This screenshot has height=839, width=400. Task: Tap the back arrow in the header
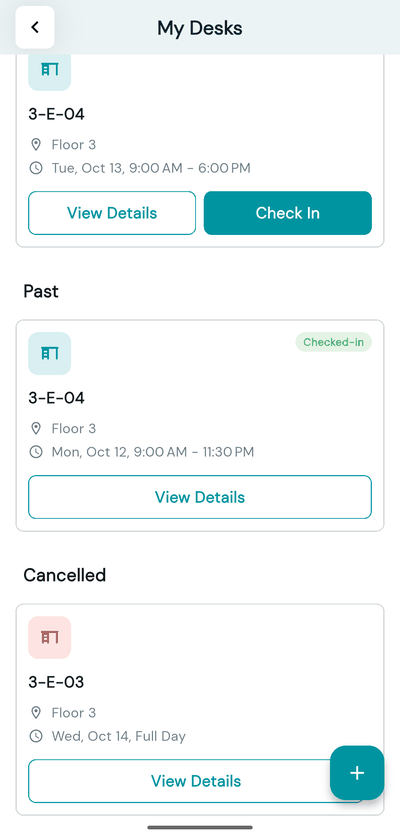pos(35,27)
